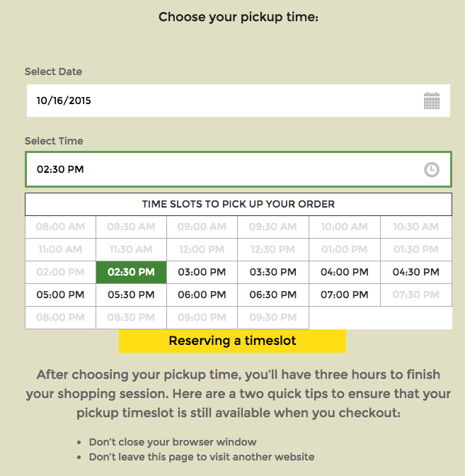Click the clock icon in time field
This screenshot has width=465, height=476.
coord(431,170)
